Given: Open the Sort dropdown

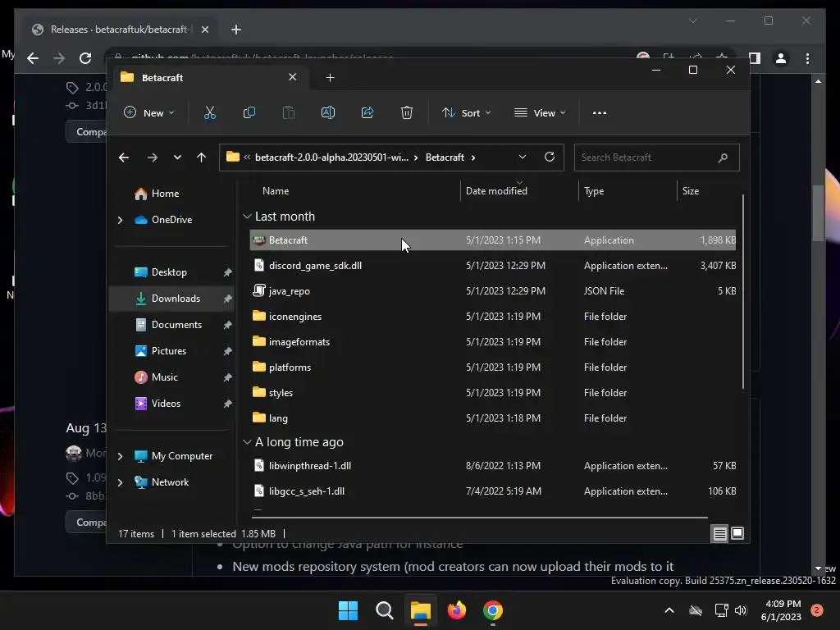Looking at the screenshot, I should [x=466, y=112].
